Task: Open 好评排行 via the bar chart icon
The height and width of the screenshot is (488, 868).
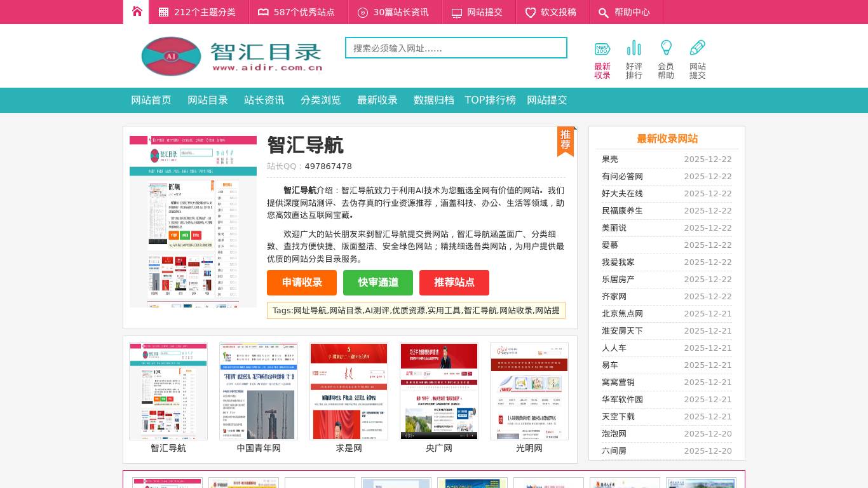Action: [634, 48]
